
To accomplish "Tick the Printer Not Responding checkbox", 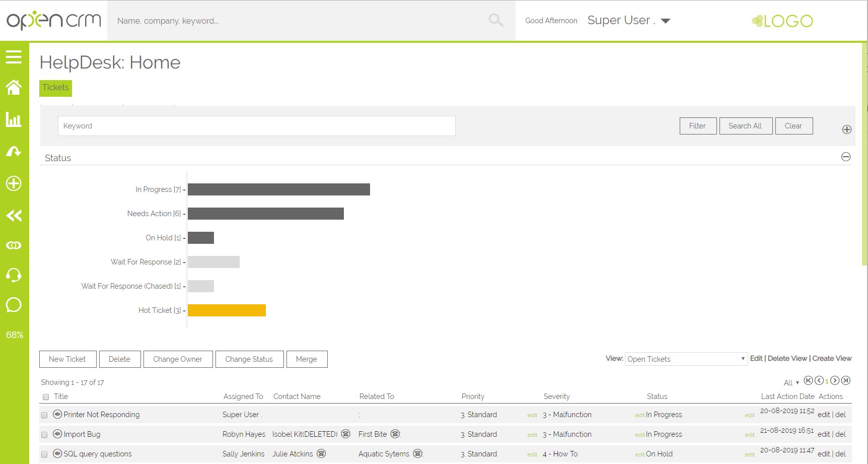I will 44,415.
